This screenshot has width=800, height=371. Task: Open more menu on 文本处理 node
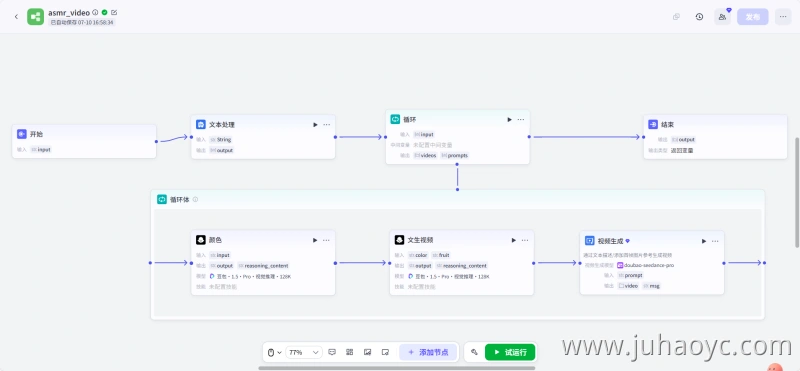tap(327, 125)
